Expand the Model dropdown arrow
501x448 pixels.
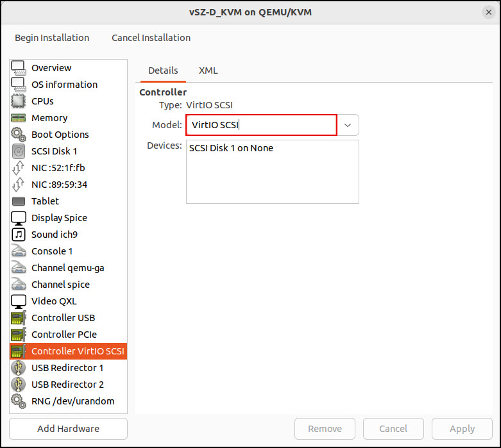pos(348,125)
